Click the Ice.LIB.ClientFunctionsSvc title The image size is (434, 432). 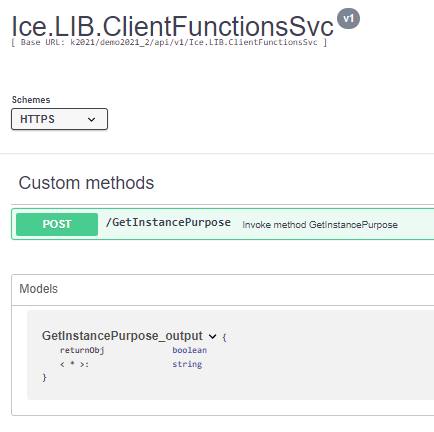pyautogui.click(x=172, y=26)
